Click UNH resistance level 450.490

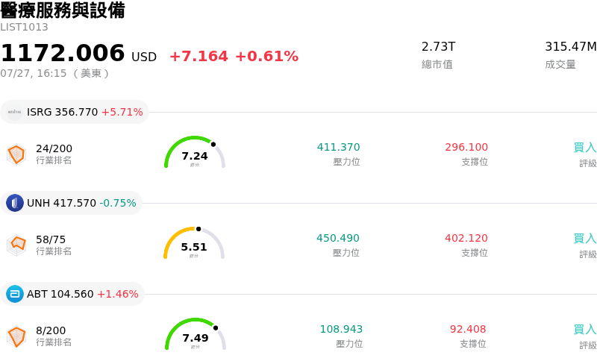coord(338,238)
